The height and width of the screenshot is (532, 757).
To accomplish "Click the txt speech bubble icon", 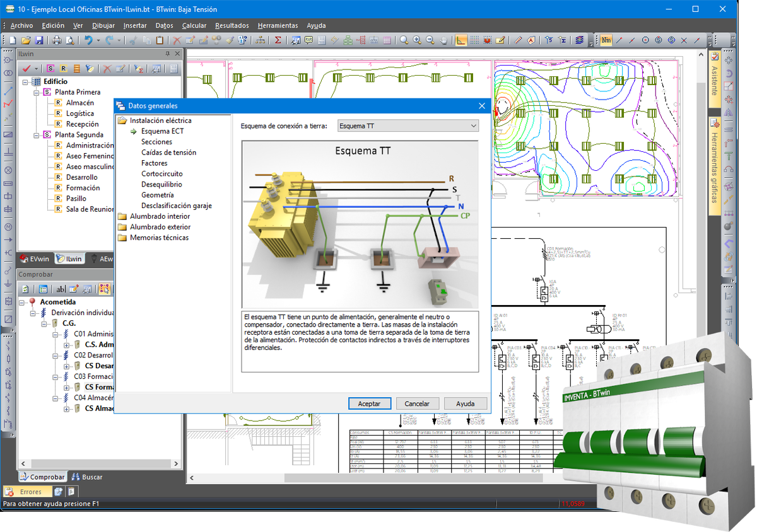I will tap(309, 40).
